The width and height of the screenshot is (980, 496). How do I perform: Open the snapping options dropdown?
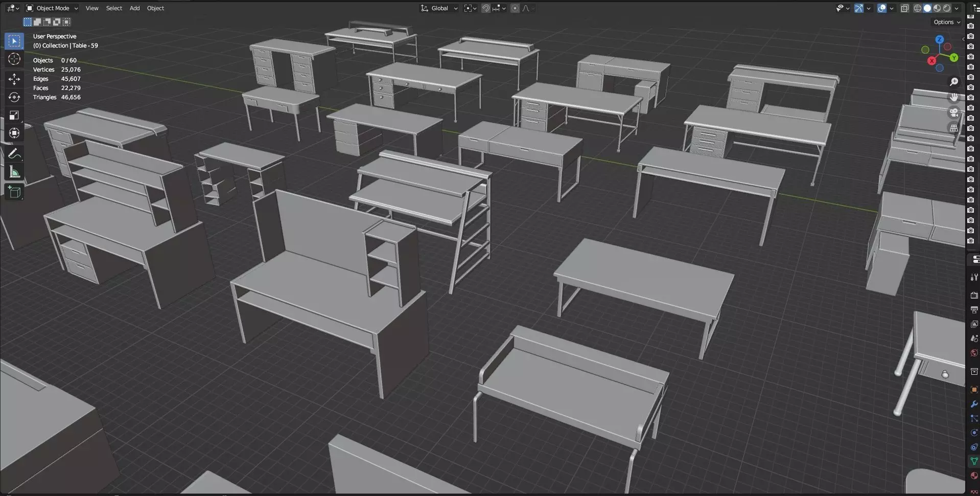[x=499, y=8]
